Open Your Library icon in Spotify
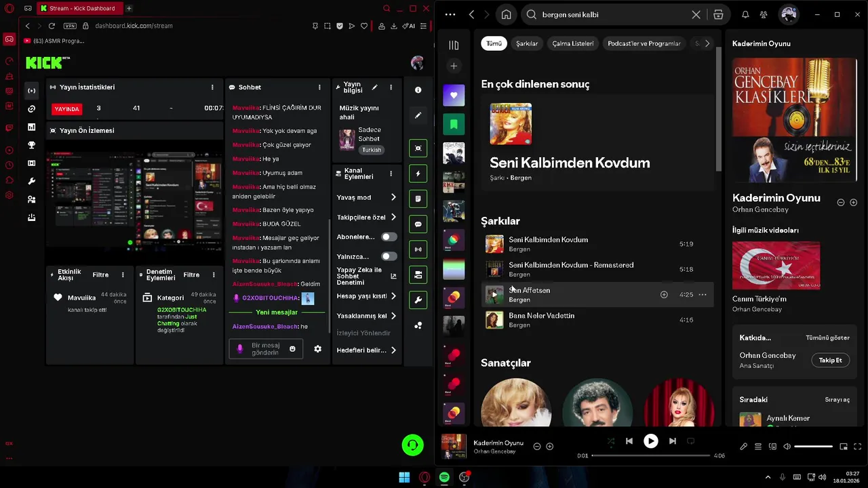Viewport: 868px width, 488px height. (454, 45)
